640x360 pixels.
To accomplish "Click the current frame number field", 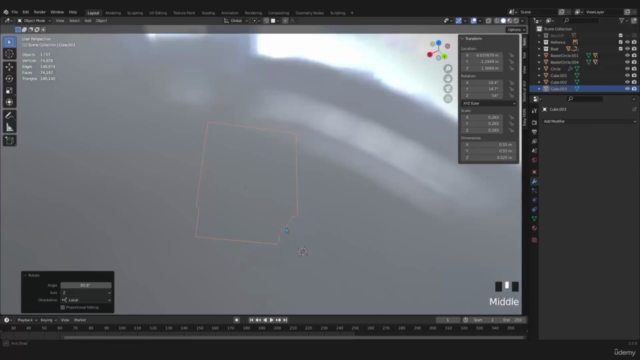I will (448, 320).
